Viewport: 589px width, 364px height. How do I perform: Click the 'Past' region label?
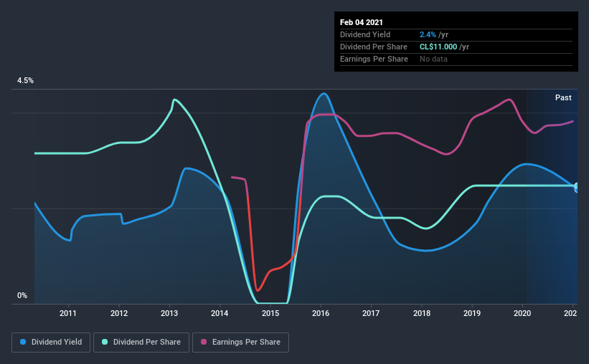pyautogui.click(x=563, y=97)
